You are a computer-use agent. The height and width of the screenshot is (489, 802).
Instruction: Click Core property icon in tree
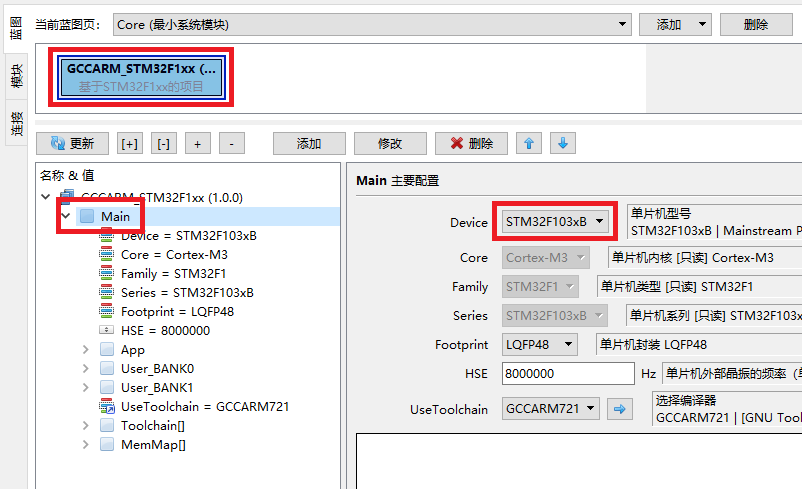pyautogui.click(x=106, y=255)
